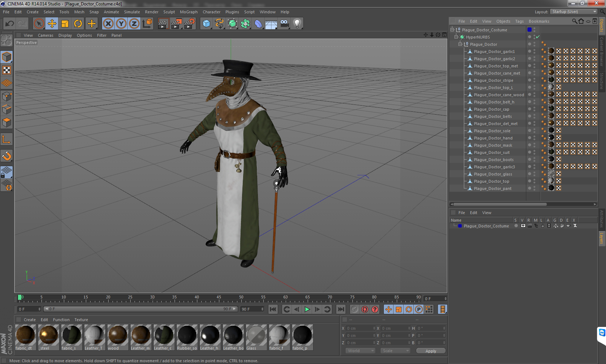Open the Object Manager Tags menu
This screenshot has height=364, width=606.
point(519,21)
